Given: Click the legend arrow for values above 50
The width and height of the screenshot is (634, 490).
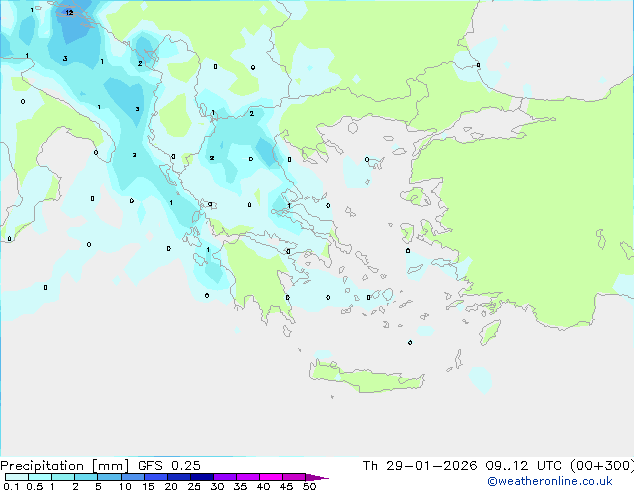Looking at the screenshot, I should coord(317,477).
